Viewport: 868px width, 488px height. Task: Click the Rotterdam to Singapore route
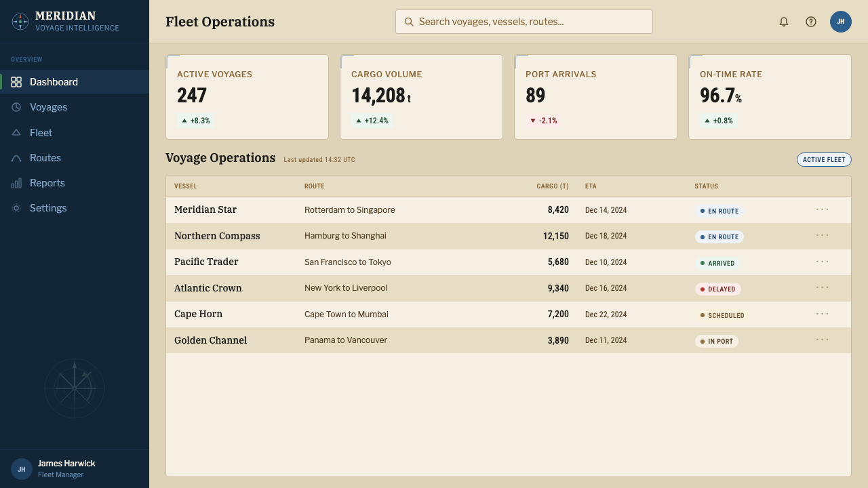click(x=350, y=210)
